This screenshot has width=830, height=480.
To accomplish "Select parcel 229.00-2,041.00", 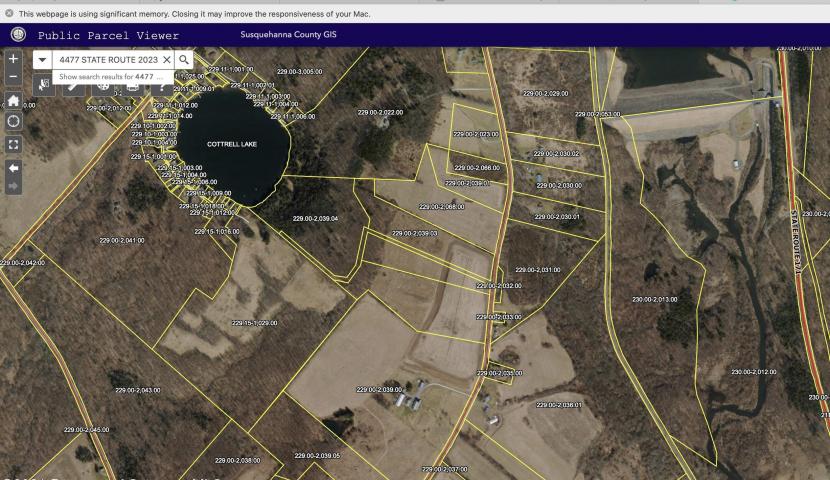I will click(122, 240).
